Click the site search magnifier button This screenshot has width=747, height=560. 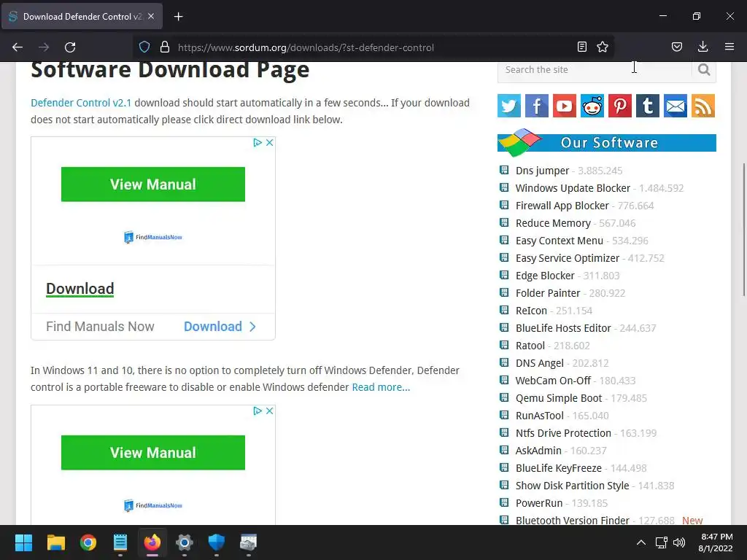(x=704, y=70)
